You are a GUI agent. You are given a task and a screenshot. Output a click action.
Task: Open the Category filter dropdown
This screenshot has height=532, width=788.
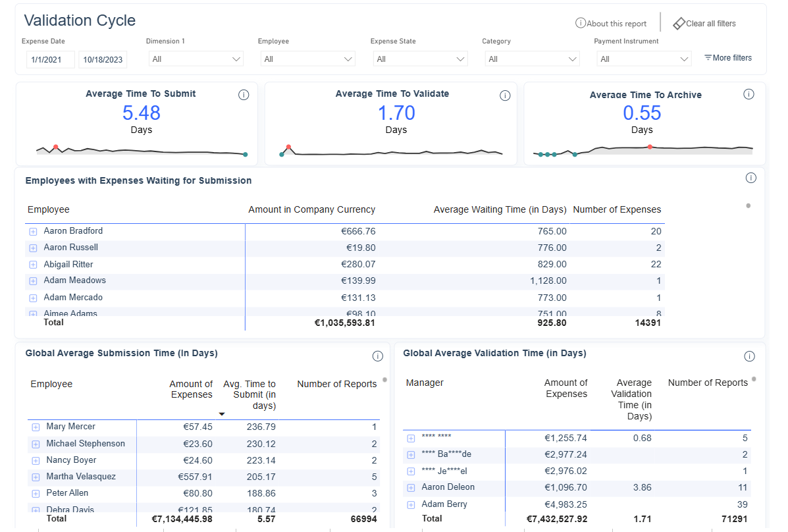tap(532, 59)
